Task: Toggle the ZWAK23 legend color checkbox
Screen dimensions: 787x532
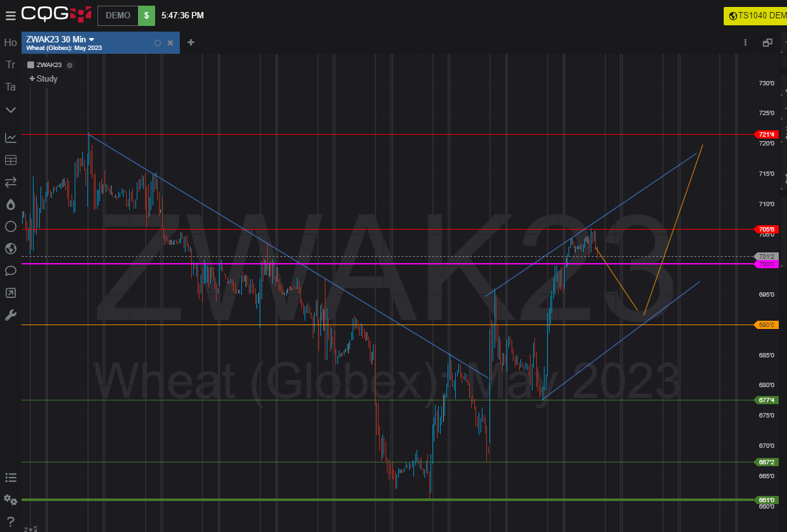Action: (30, 65)
